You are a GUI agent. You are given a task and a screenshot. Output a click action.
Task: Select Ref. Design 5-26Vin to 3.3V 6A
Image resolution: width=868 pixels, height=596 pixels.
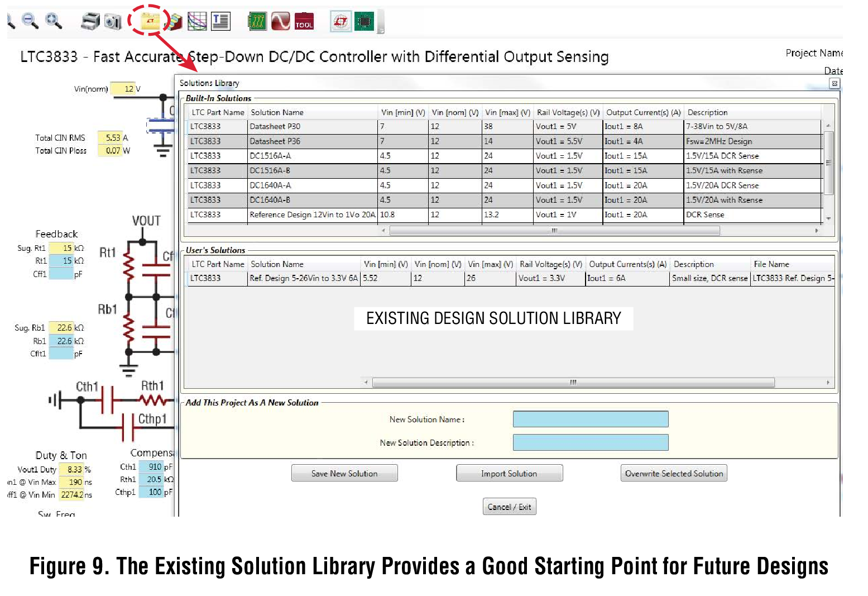coord(511,278)
